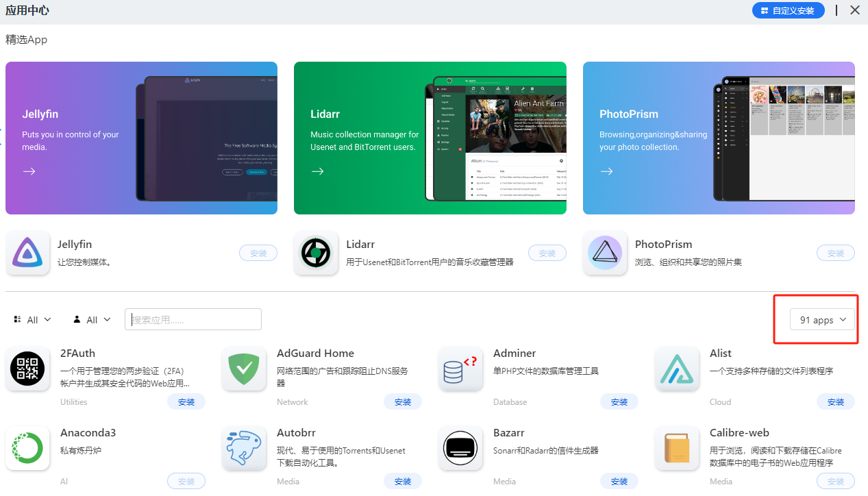Click 安装 for Alist
This screenshot has height=496, width=868.
click(x=836, y=402)
